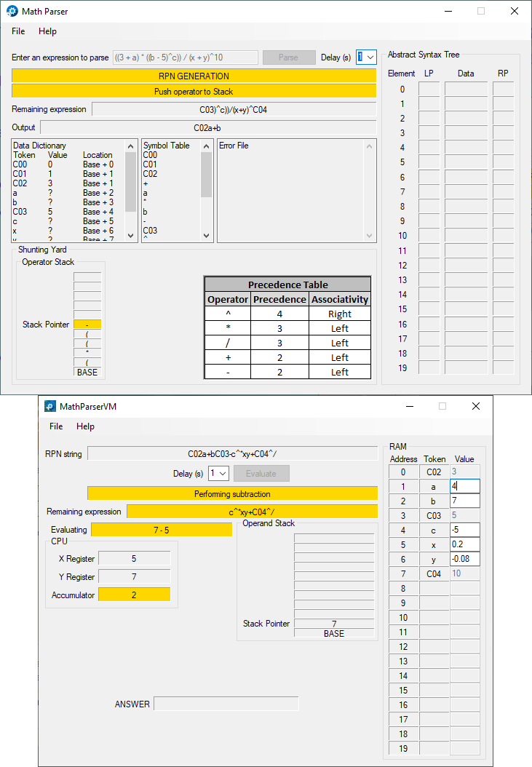Edit the RAM value for token c

click(x=464, y=530)
